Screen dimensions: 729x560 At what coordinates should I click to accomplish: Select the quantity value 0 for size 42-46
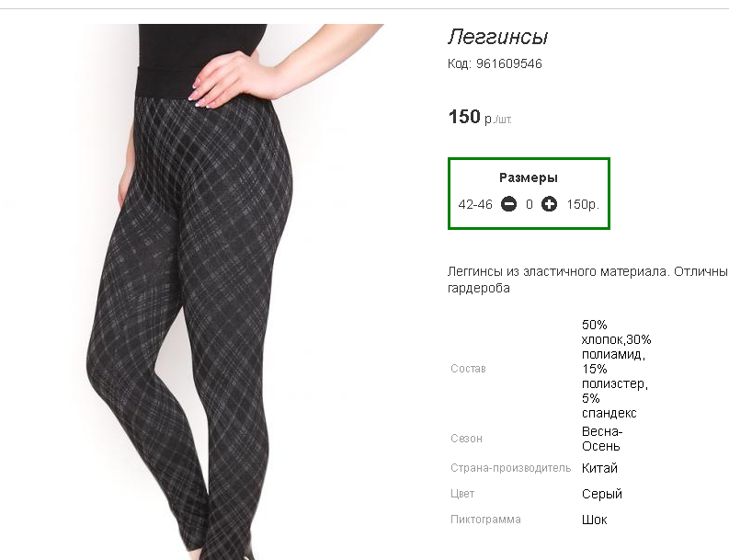click(x=530, y=204)
